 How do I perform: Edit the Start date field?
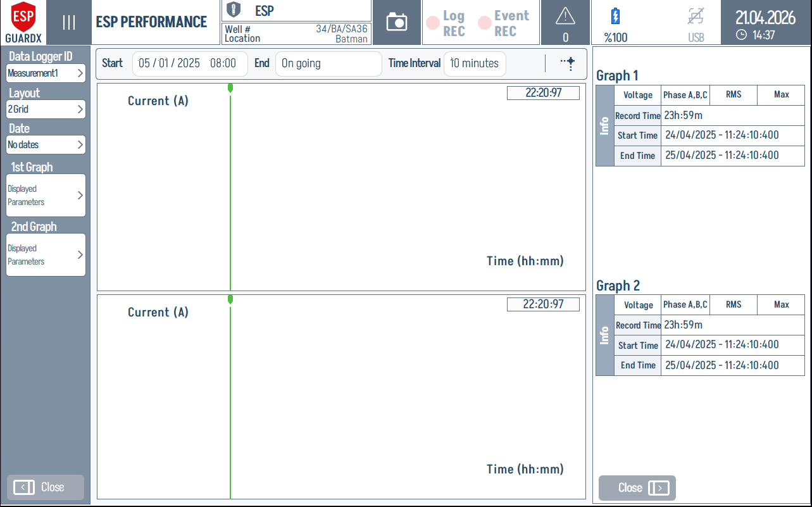click(190, 63)
